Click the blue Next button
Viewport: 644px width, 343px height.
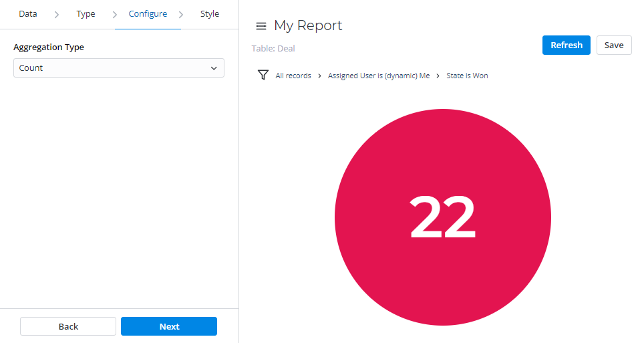(169, 326)
